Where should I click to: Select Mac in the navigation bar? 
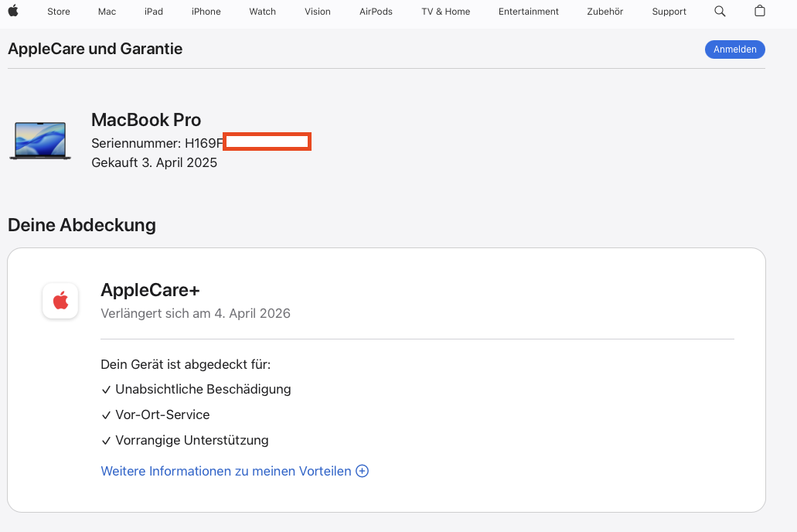coord(107,12)
